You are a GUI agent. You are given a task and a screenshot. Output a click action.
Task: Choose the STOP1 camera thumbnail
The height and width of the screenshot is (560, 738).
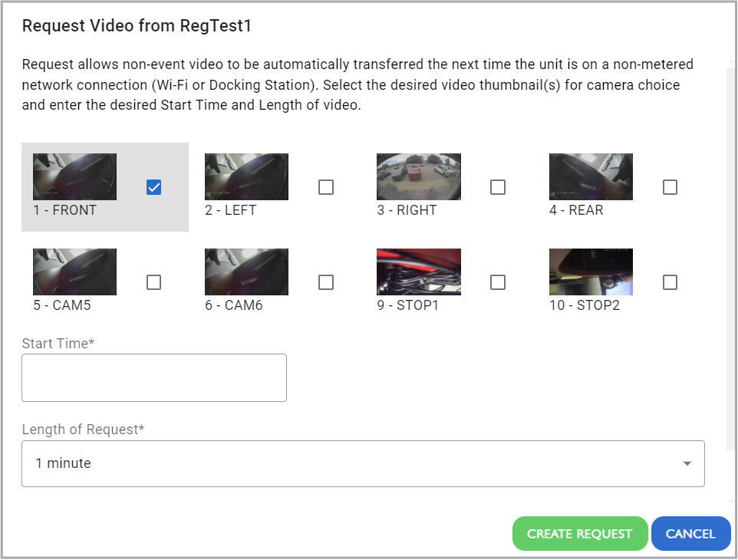pos(419,272)
